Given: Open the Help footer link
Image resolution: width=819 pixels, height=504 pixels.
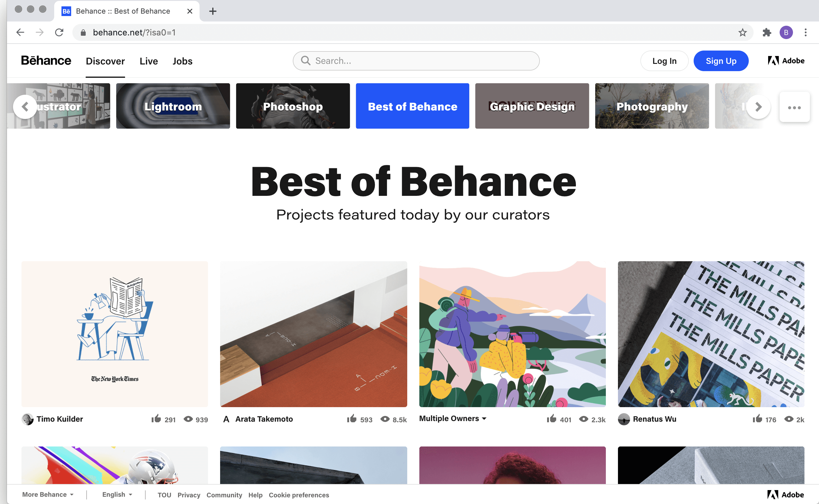Looking at the screenshot, I should click(x=255, y=495).
